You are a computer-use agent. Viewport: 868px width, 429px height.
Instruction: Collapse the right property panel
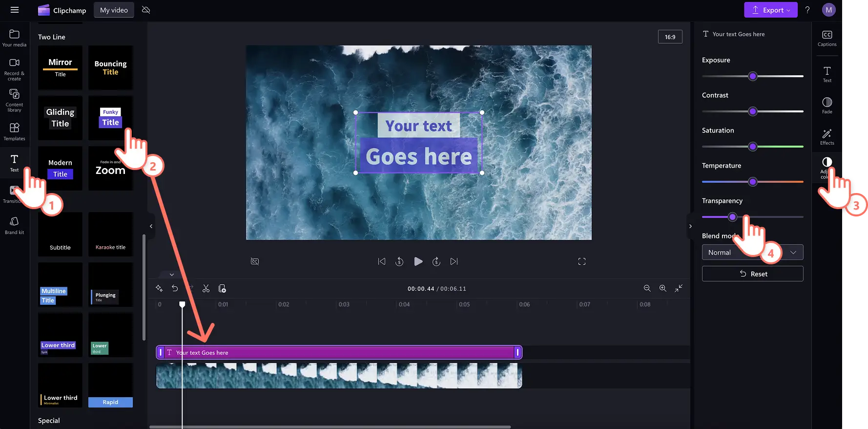(x=690, y=226)
